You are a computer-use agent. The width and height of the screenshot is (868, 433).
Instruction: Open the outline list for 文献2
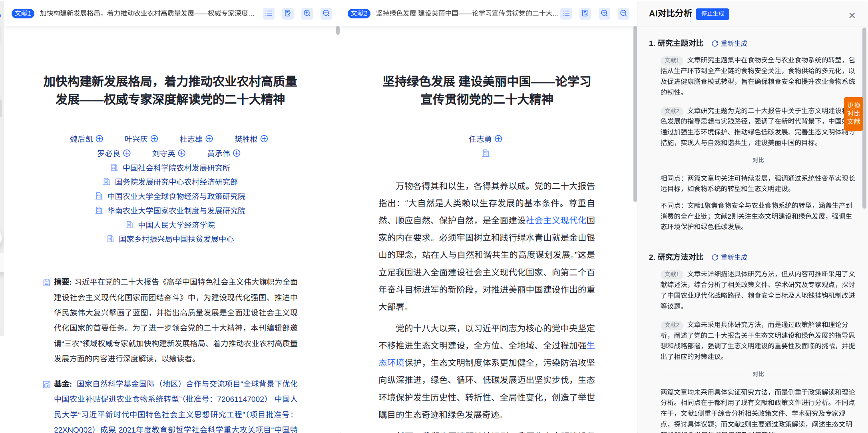point(566,13)
